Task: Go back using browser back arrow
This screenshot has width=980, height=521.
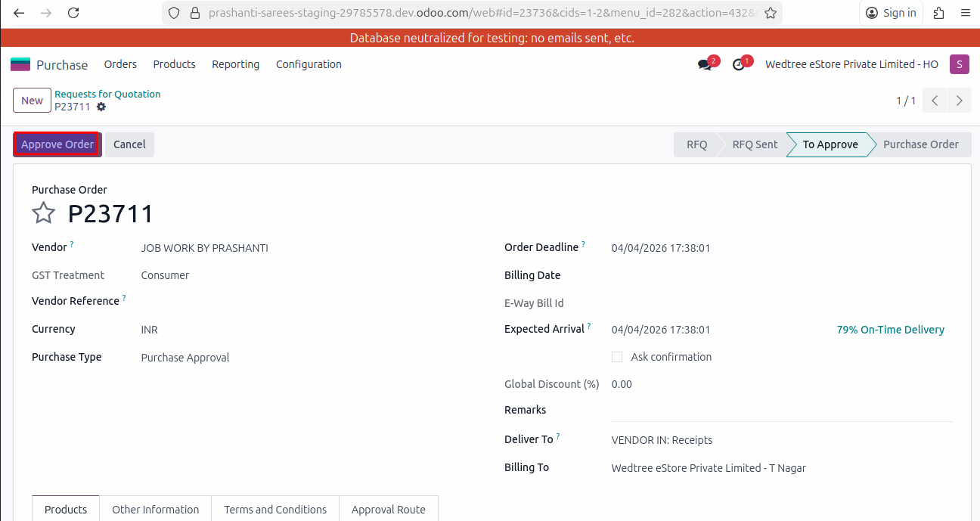Action: coord(19,13)
